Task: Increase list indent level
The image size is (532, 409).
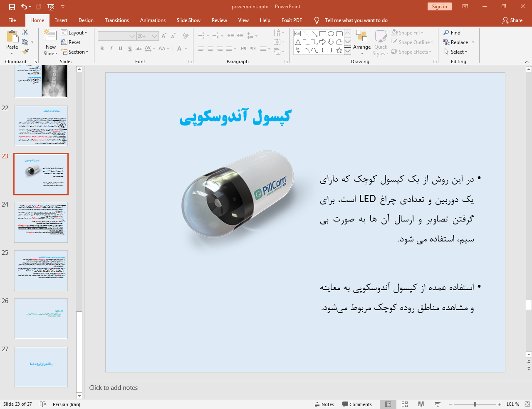Action: click(240, 36)
